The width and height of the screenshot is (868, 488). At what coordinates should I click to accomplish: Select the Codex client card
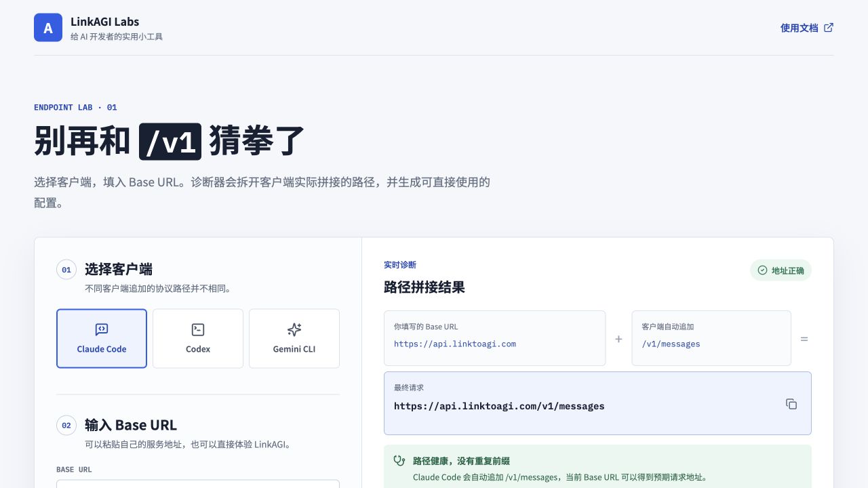(x=198, y=338)
